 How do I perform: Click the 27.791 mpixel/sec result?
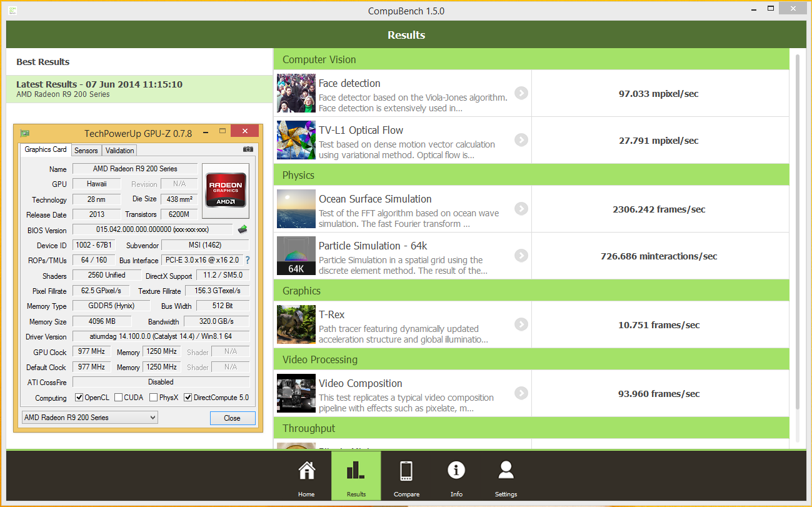coord(659,141)
